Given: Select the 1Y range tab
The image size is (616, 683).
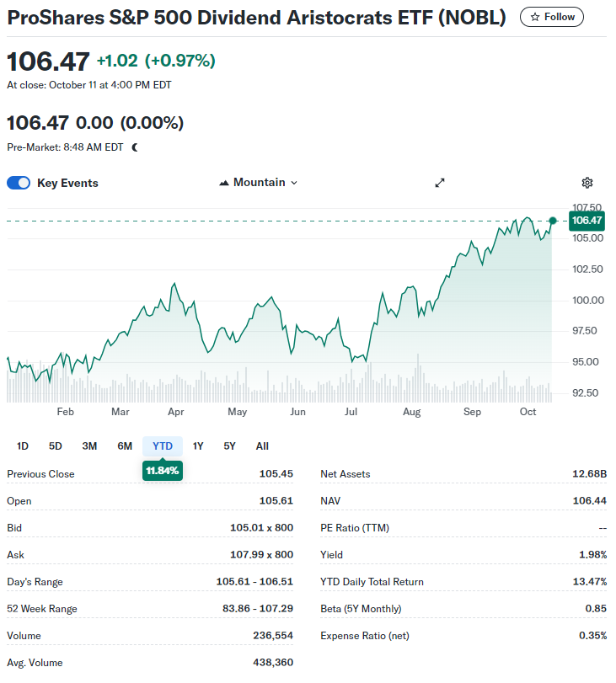Looking at the screenshot, I should pos(198,446).
